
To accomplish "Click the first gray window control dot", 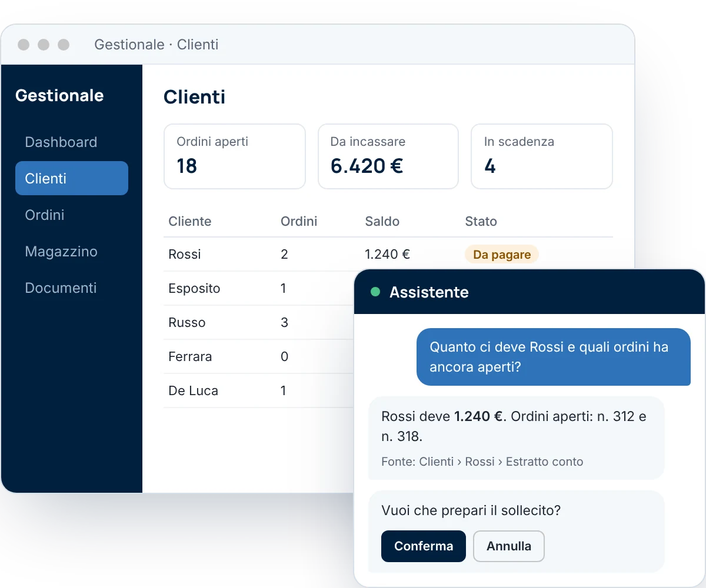I will (x=24, y=45).
